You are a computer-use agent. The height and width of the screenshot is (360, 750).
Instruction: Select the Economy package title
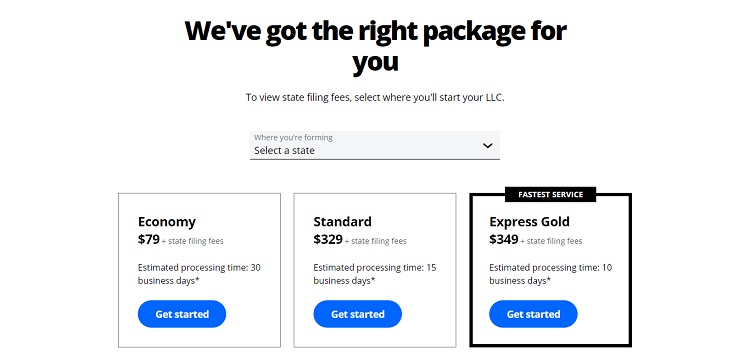point(166,222)
